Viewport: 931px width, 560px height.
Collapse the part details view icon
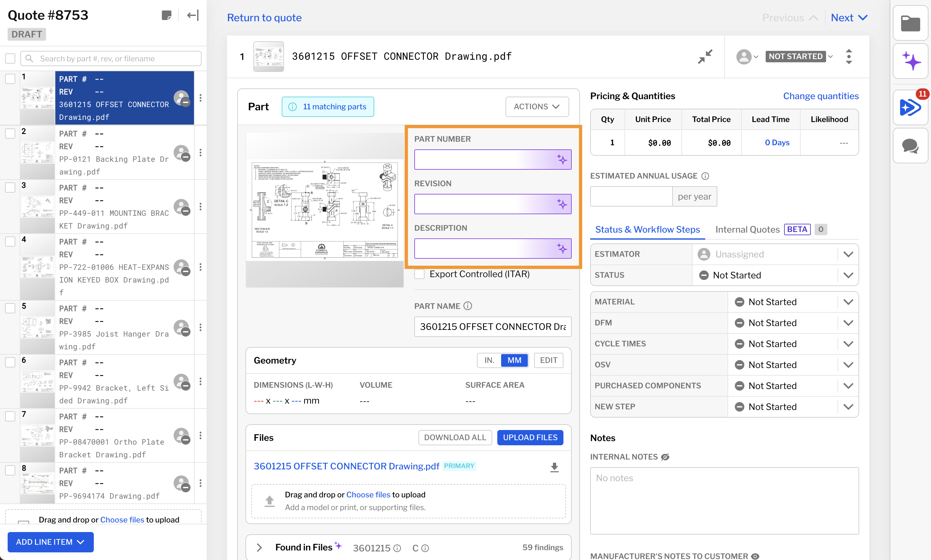coord(705,57)
